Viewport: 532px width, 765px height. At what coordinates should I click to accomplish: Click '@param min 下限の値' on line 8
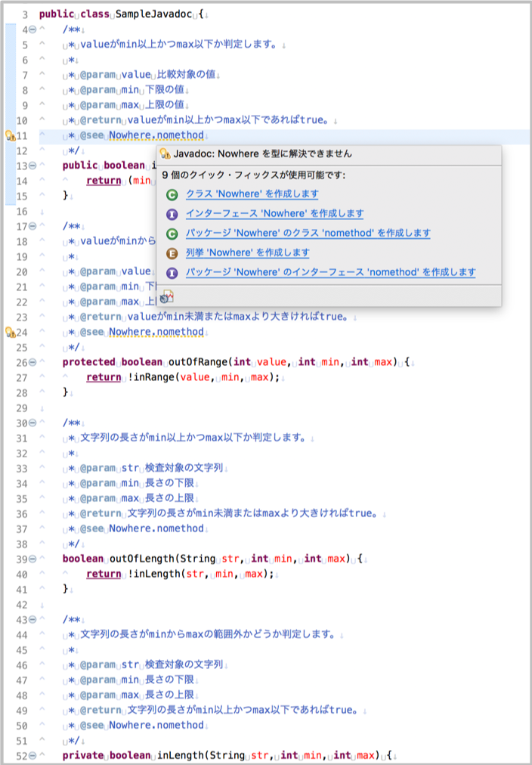pyautogui.click(x=133, y=91)
